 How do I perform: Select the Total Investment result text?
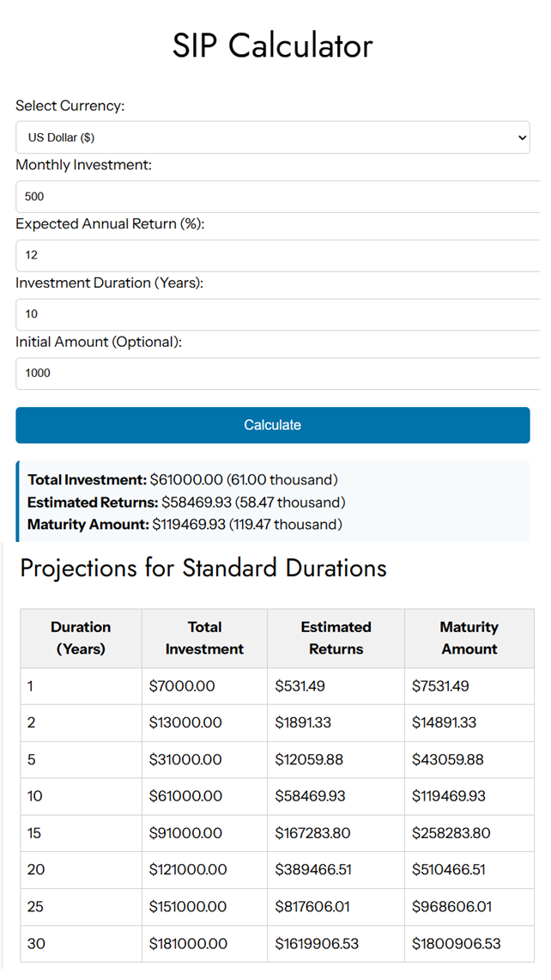183,481
